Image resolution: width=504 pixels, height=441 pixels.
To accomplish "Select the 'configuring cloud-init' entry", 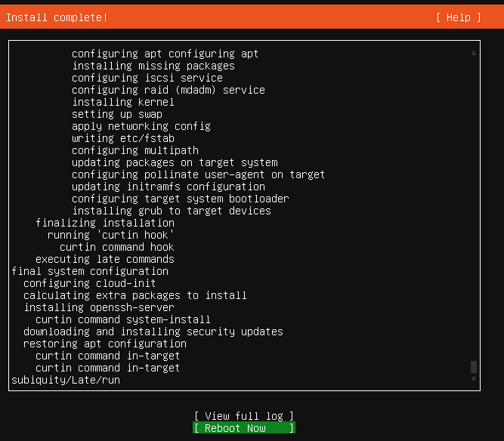I will coord(90,283).
